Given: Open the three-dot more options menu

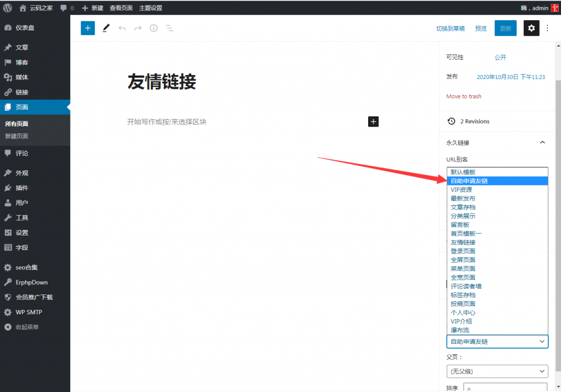Looking at the screenshot, I should point(547,28).
